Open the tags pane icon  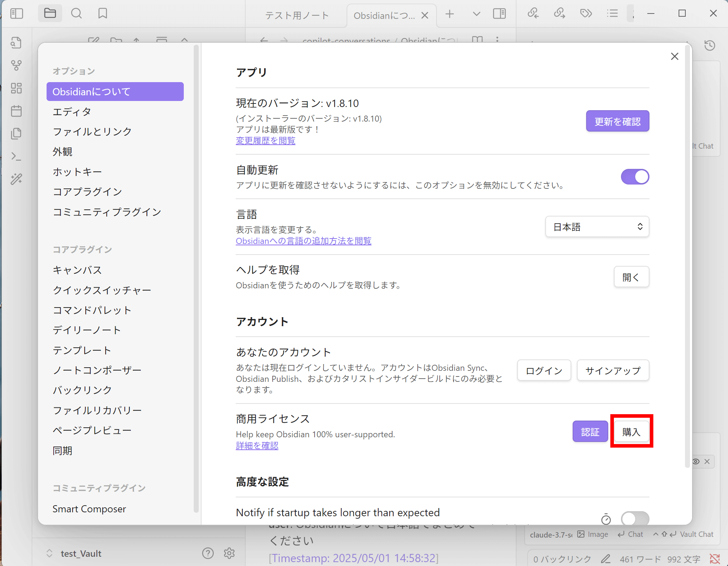point(586,14)
